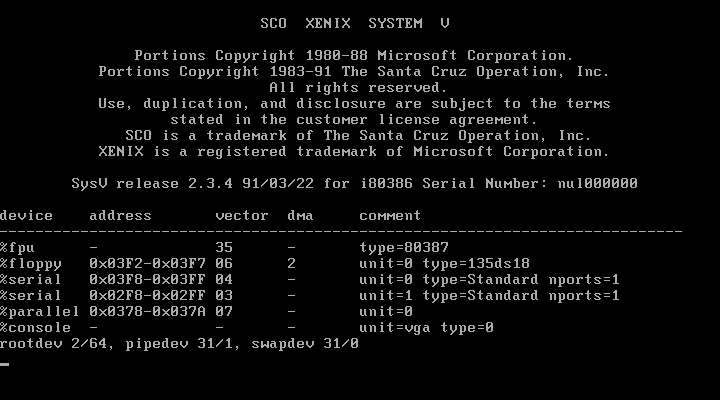
Task: Select the %floppy device entry
Action: (x=30, y=264)
